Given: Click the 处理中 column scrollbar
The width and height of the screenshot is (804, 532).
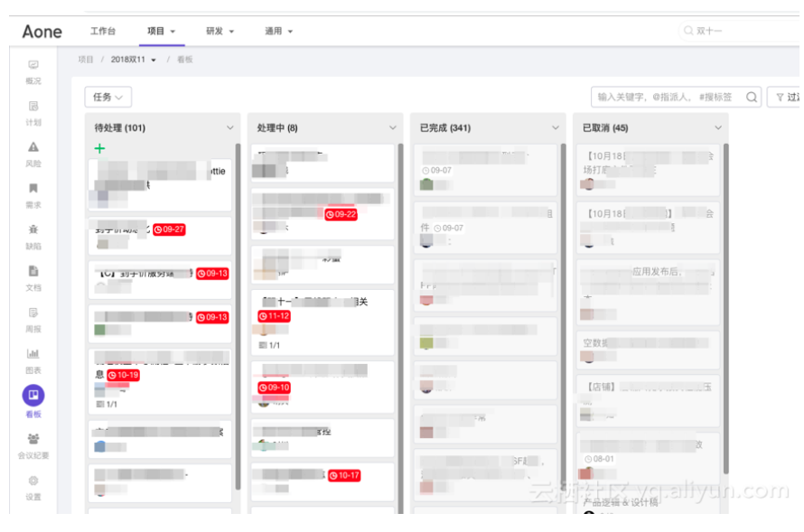Looking at the screenshot, I should point(400,328).
